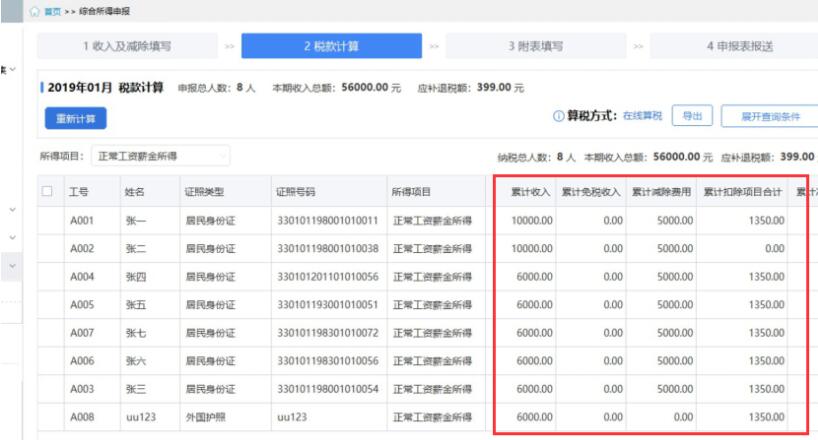Viewport: 818px width, 440px height.
Task: Click the arrow between steps 1 and 2
Action: (x=229, y=46)
